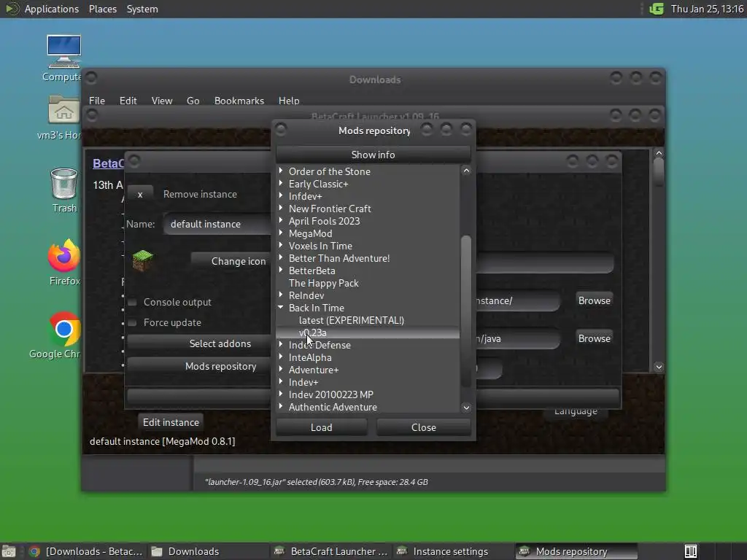Open the Go menu in Downloads window
Image resolution: width=747 pixels, height=560 pixels.
tap(193, 101)
